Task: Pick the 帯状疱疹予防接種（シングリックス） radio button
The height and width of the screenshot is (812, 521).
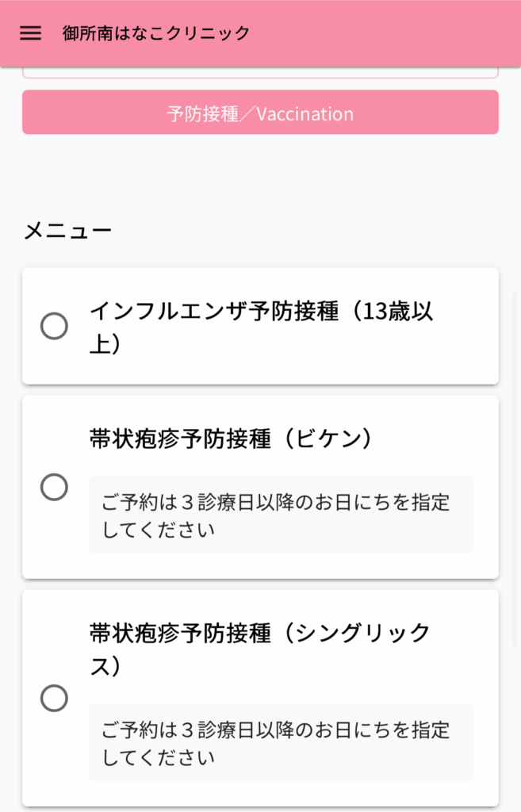Action: coord(54,699)
